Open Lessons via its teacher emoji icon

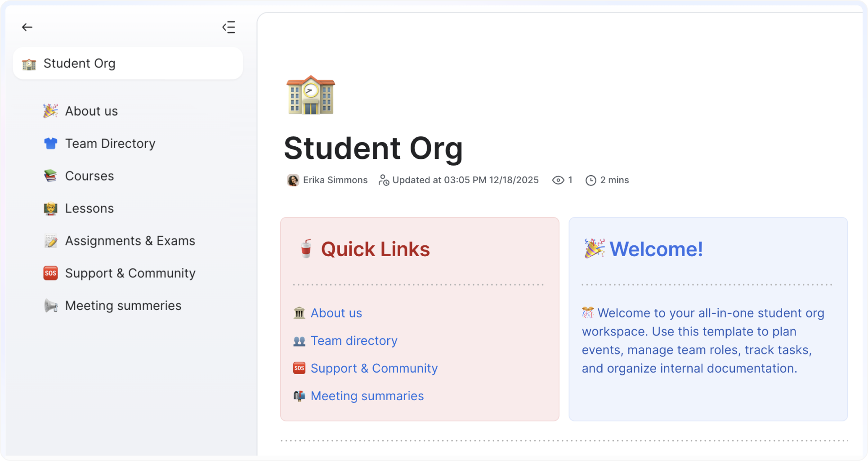pyautogui.click(x=50, y=208)
